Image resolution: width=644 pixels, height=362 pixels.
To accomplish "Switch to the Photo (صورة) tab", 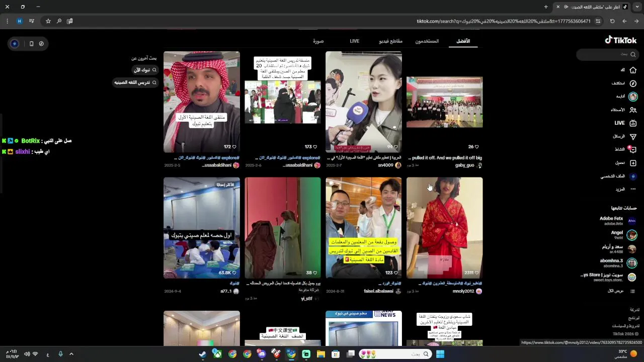I will pyautogui.click(x=318, y=41).
